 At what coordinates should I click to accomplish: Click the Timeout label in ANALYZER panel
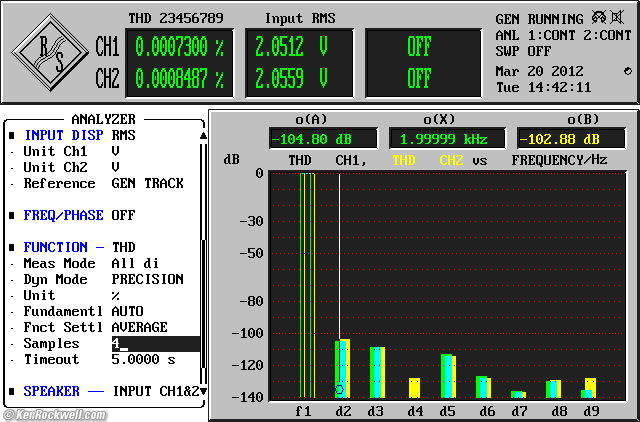click(51, 360)
